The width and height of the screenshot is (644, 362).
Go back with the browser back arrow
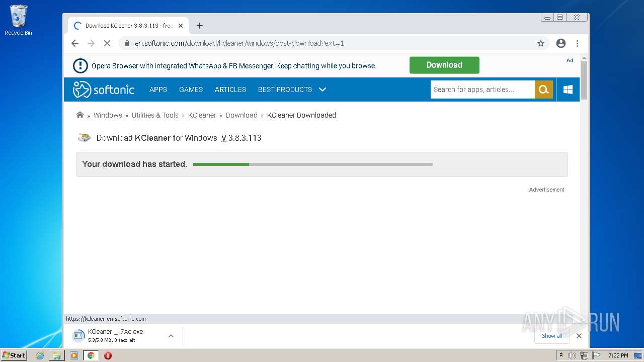coord(75,43)
